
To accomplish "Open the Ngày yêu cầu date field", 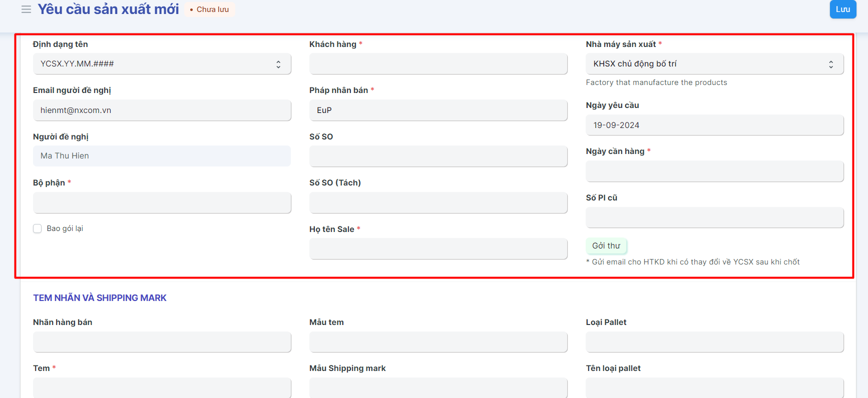I will click(714, 125).
